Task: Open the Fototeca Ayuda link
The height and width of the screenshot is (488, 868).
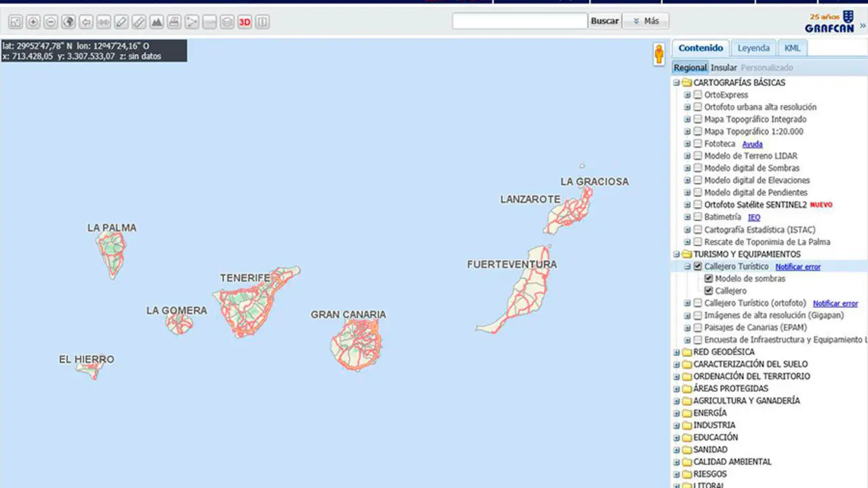Action: 752,144
